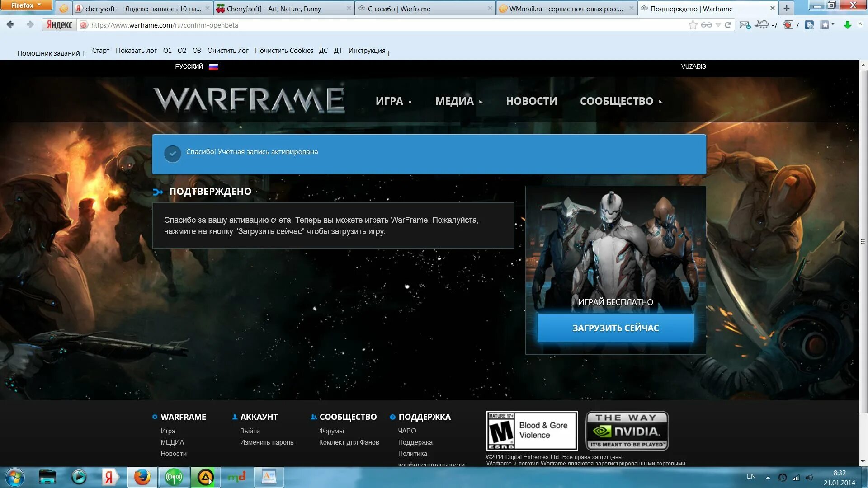Open Firefox from the Windows taskbar
Image resolution: width=868 pixels, height=488 pixels.
[142, 477]
